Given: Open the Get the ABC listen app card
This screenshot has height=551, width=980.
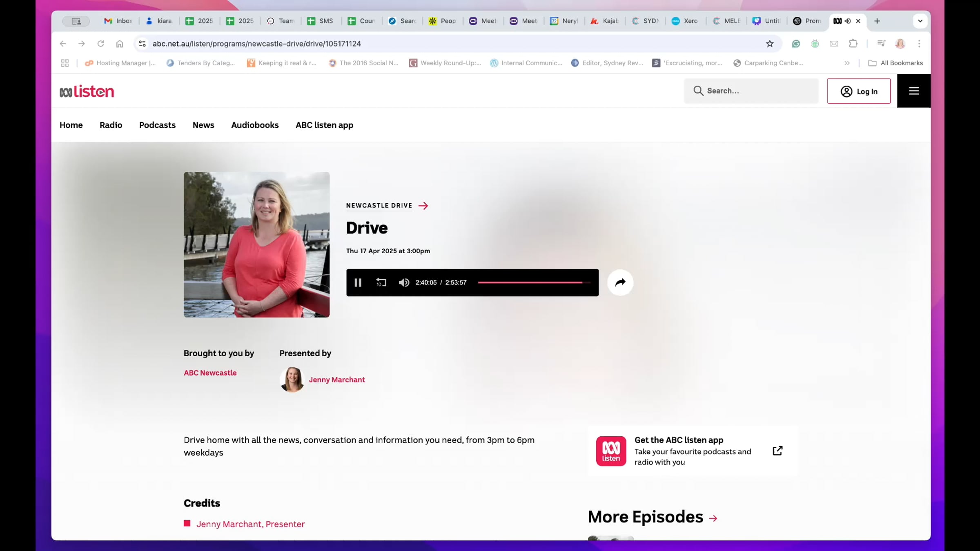Looking at the screenshot, I should point(693,451).
